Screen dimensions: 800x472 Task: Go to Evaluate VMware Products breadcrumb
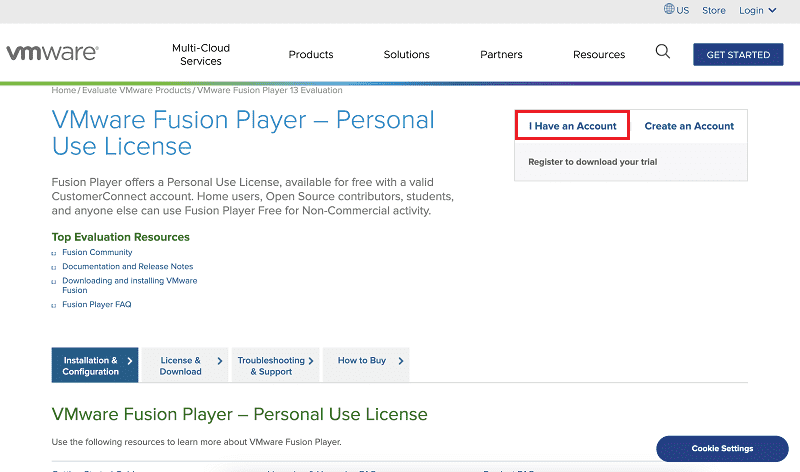[x=136, y=90]
